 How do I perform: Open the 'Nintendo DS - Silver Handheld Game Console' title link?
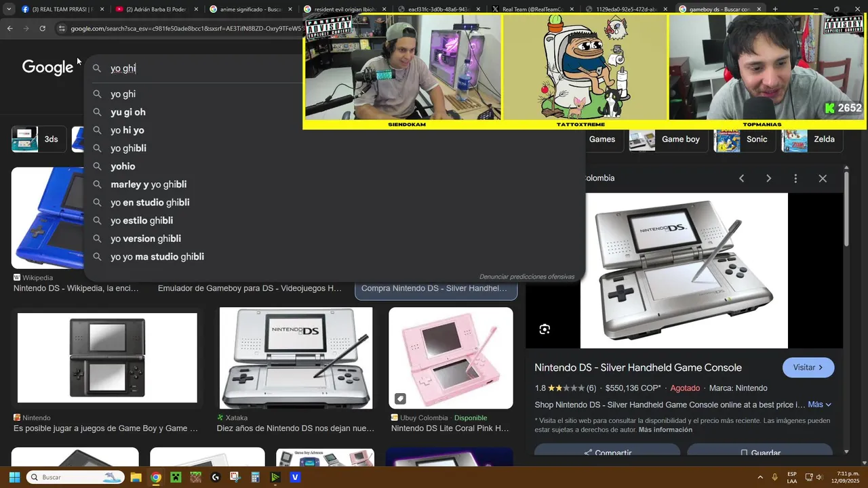pyautogui.click(x=638, y=367)
